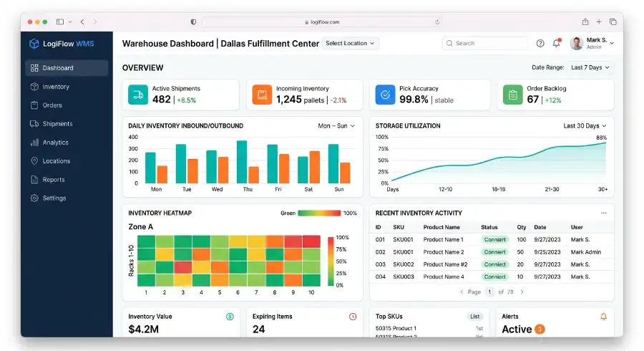Click the Order Backlog green clipboard icon
644x351 pixels.
tap(512, 95)
